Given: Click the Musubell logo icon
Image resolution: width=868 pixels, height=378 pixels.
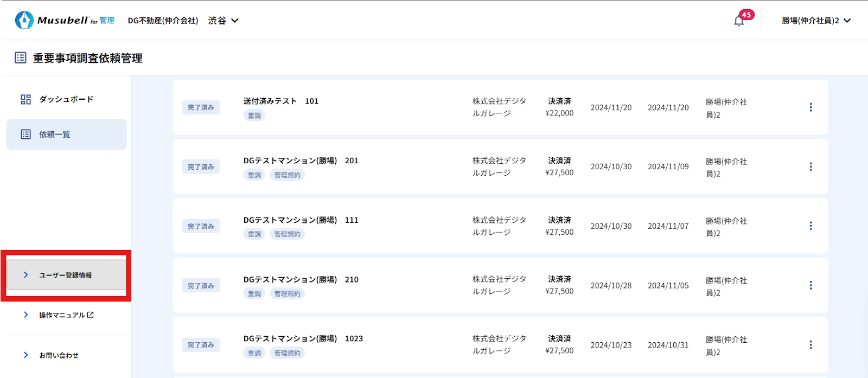Looking at the screenshot, I should [24, 20].
